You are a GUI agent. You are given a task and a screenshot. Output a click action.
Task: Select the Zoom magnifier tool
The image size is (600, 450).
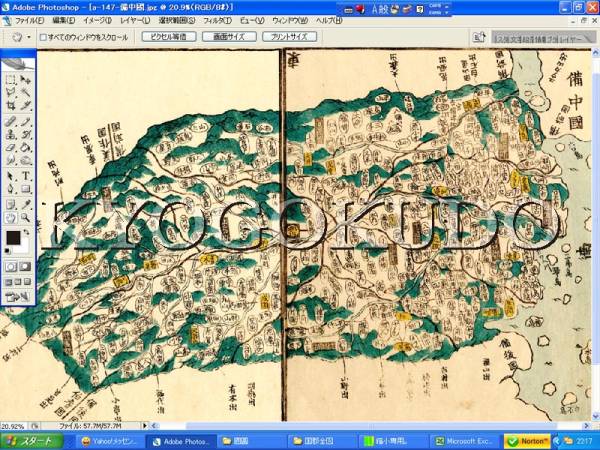click(26, 218)
